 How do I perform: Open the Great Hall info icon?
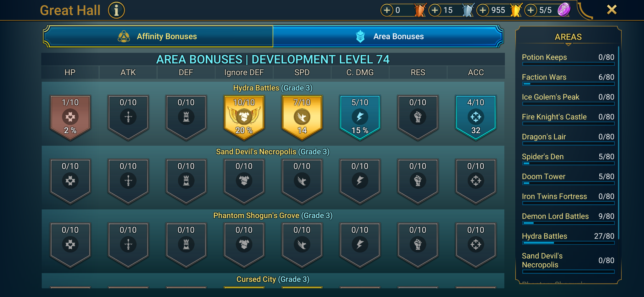coord(116,10)
